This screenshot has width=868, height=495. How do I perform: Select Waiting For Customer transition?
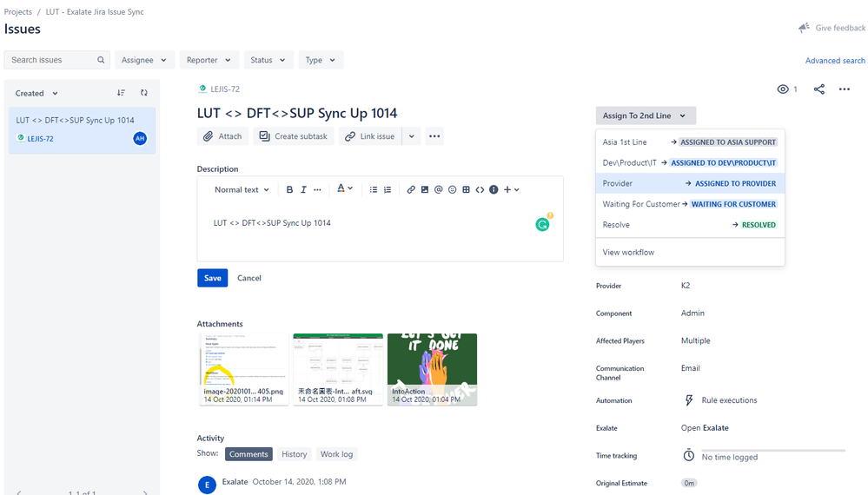(x=690, y=204)
